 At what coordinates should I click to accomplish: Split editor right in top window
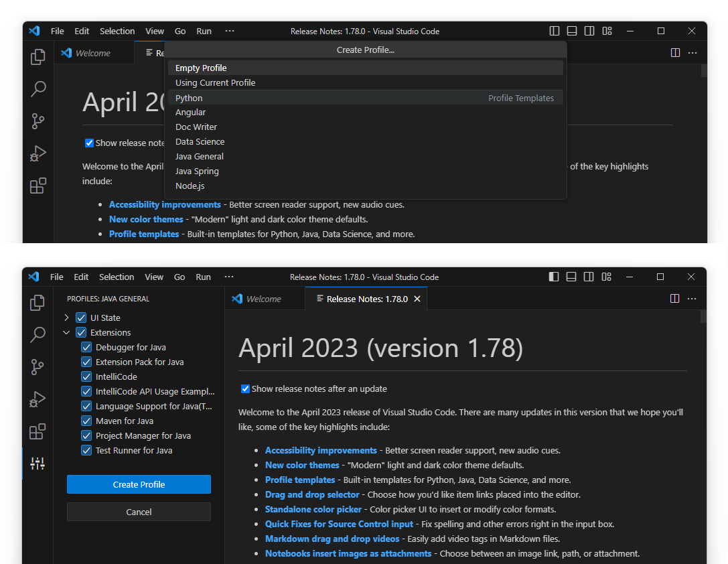676,53
